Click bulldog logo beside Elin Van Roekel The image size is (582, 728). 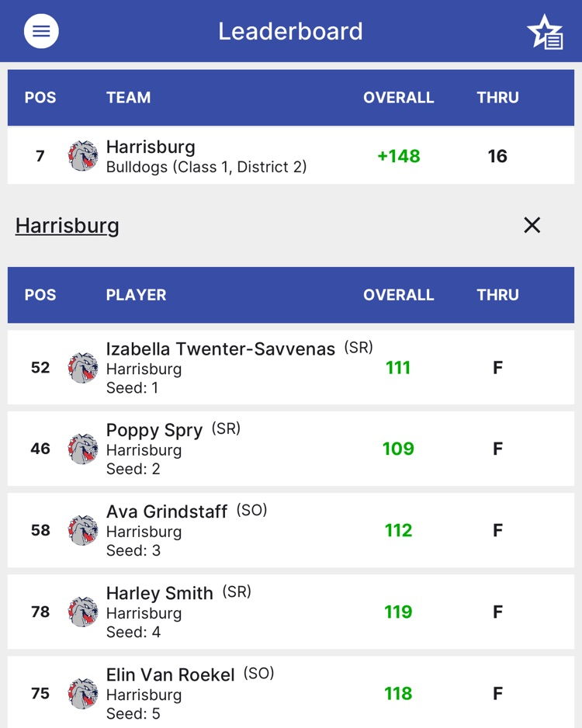[83, 693]
